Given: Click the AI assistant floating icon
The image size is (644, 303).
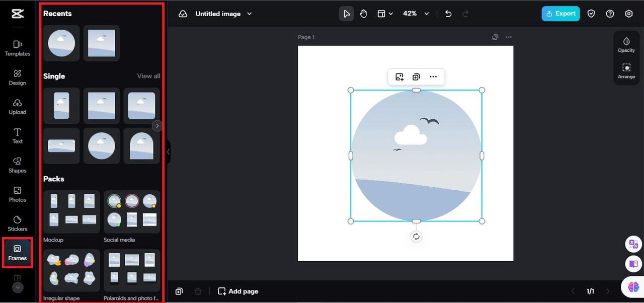Looking at the screenshot, I should tap(633, 287).
